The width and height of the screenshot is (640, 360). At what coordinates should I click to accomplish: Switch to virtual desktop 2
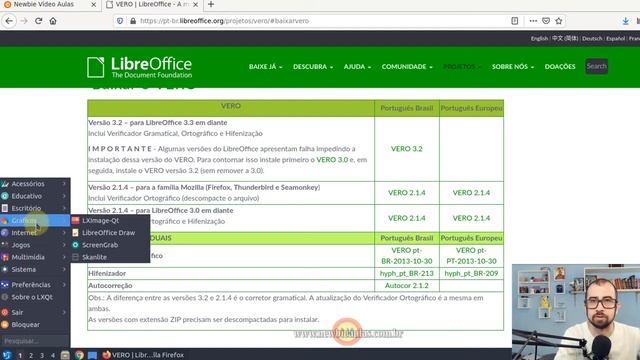pyautogui.click(x=31, y=356)
